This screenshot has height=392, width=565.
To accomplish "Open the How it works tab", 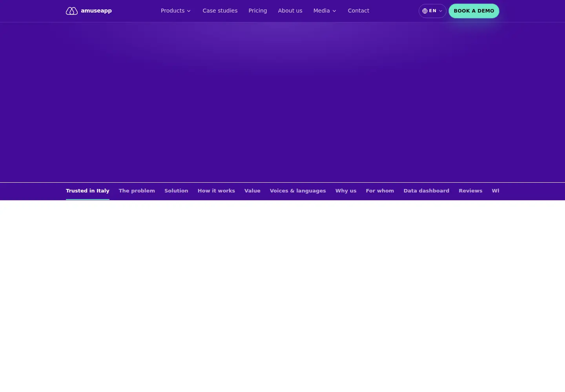I will tap(216, 191).
